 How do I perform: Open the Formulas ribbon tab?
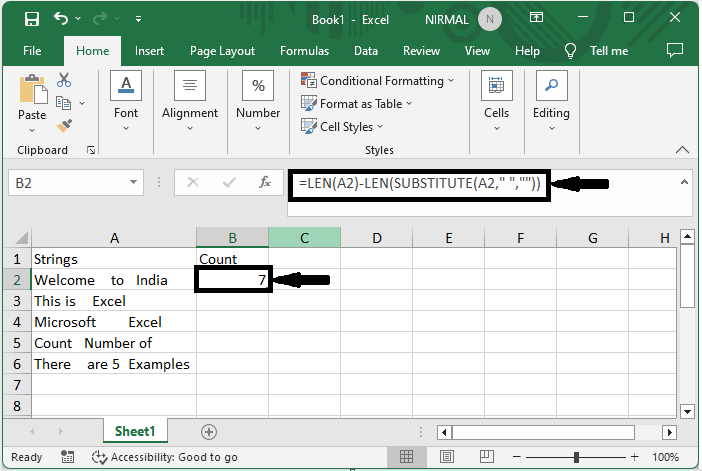(304, 51)
